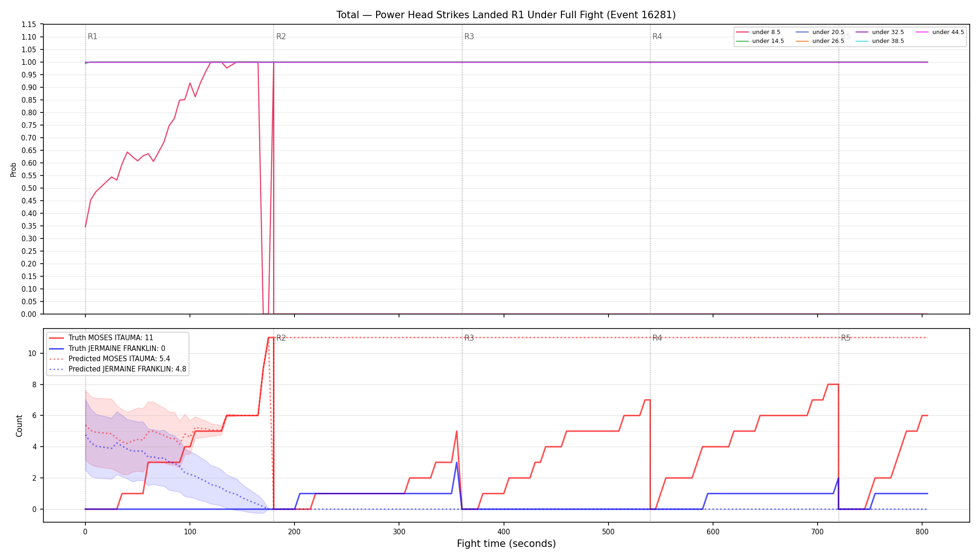
Task: Click 'Truth MOSES ITAUMA: 11' legend entry
Action: tap(101, 338)
